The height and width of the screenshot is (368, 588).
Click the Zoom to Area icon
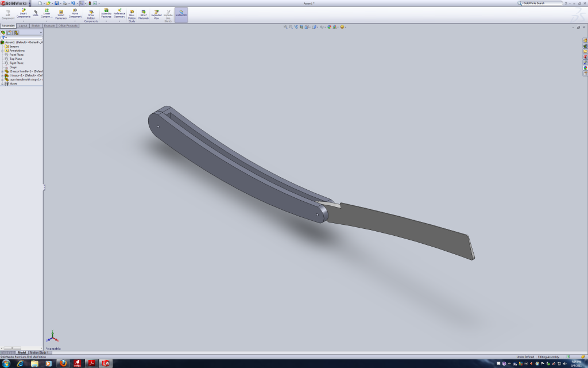[x=291, y=27]
